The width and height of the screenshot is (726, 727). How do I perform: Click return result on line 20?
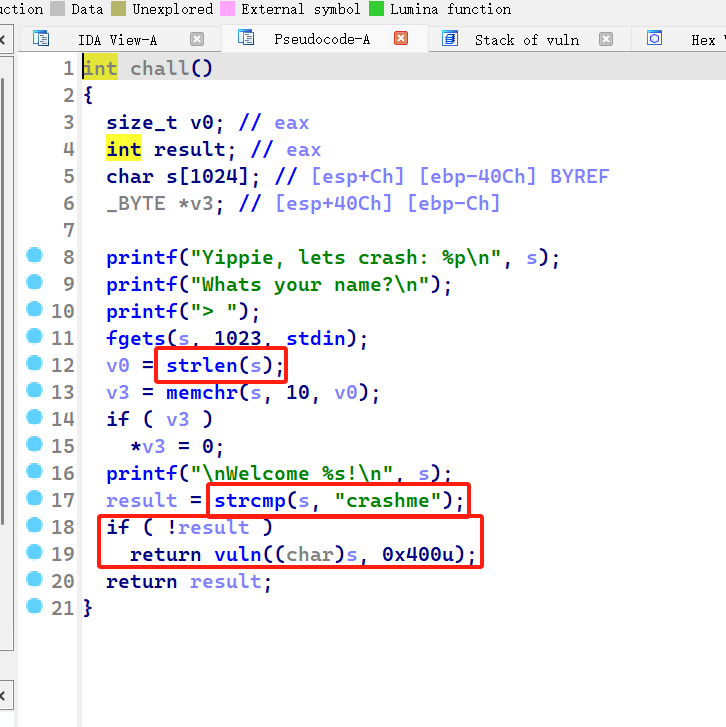[x=188, y=581]
